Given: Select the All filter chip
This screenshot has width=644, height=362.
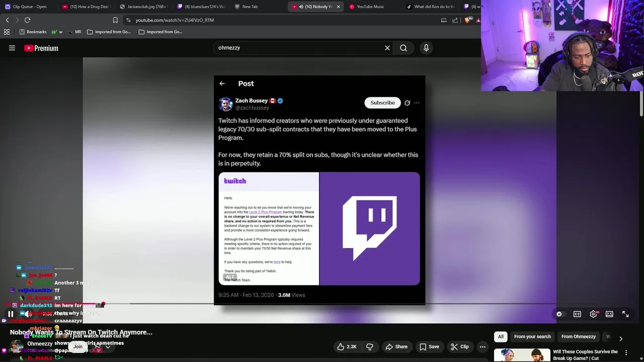Looking at the screenshot, I should click(501, 337).
